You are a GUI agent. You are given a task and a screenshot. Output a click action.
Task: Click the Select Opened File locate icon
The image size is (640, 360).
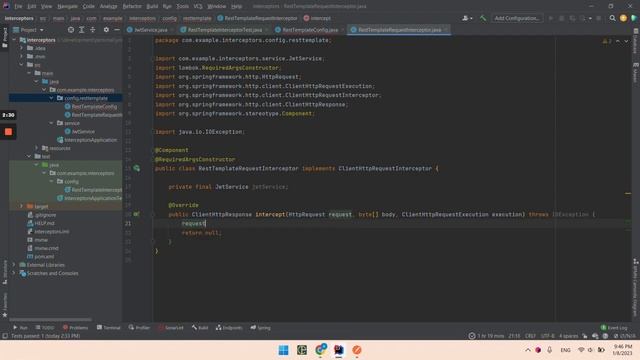point(71,30)
